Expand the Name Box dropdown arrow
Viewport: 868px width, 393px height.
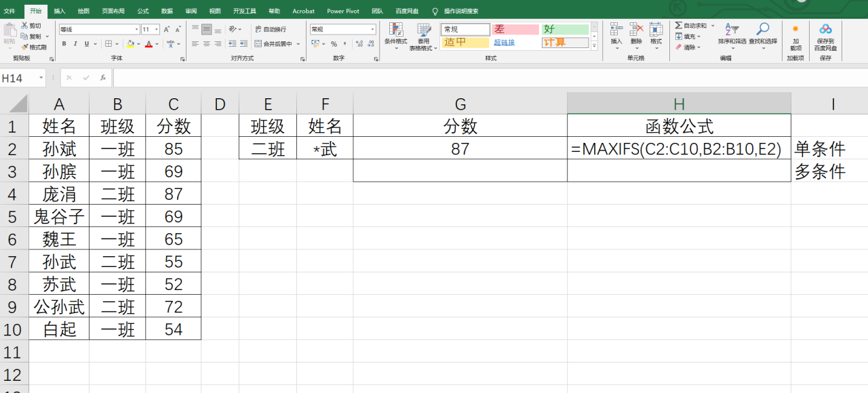pos(41,78)
